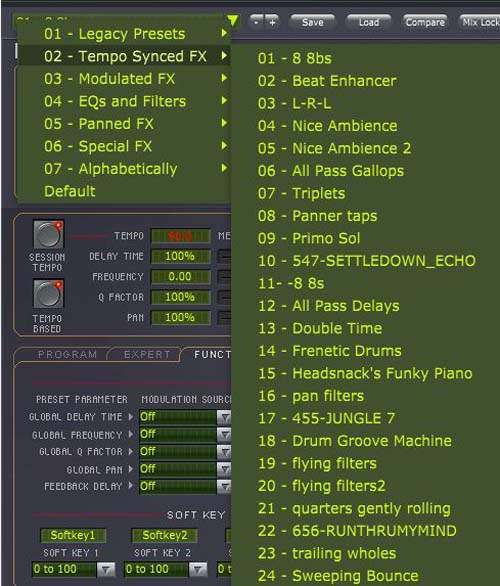
Task: Open Soft Key 1 range dropdown
Action: 106,569
